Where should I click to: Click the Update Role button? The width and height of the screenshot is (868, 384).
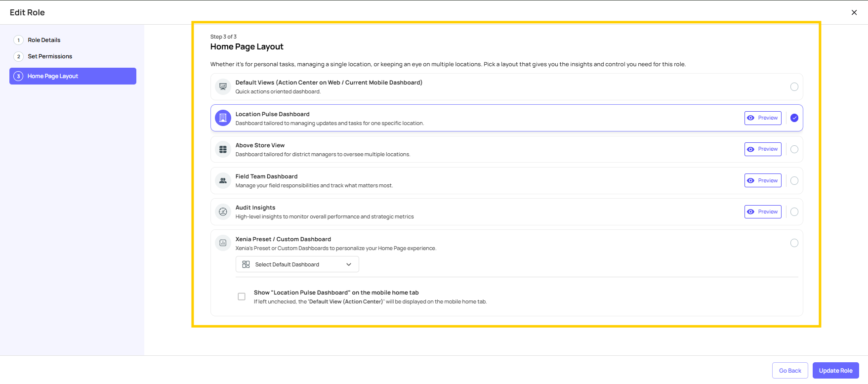pos(835,371)
